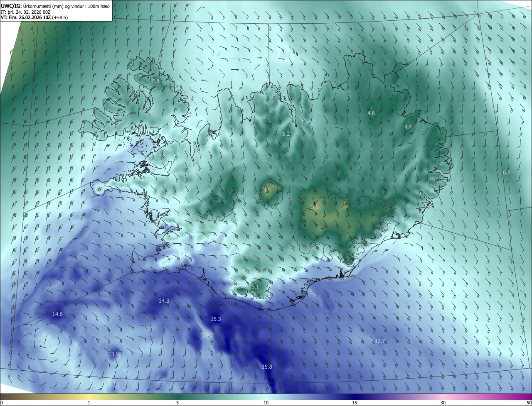Screen dimensions: 532x406
Task: Click the colour scale tick label 1
Action: (x=89, y=403)
